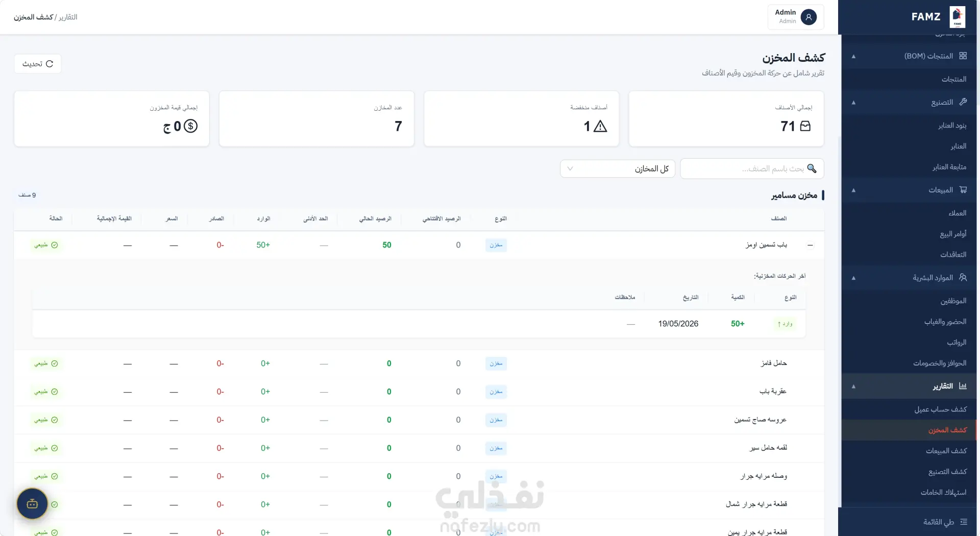
Task: Click the عقربة باب item name
Action: (x=773, y=392)
